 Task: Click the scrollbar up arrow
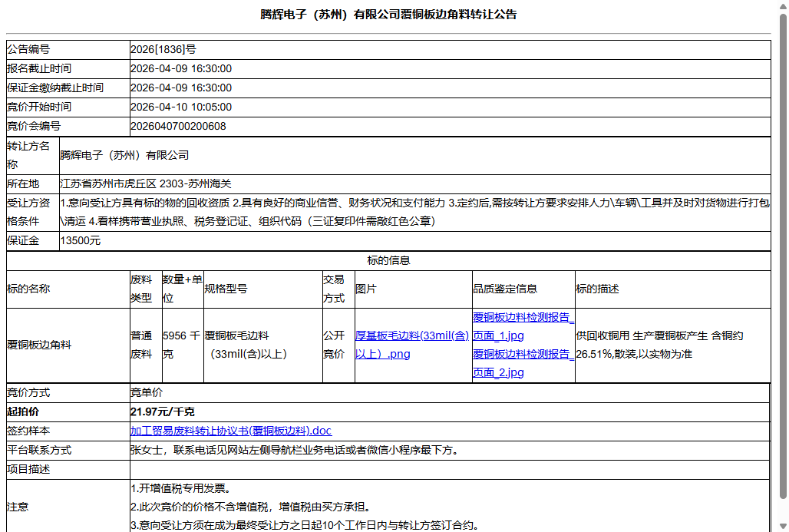783,6
